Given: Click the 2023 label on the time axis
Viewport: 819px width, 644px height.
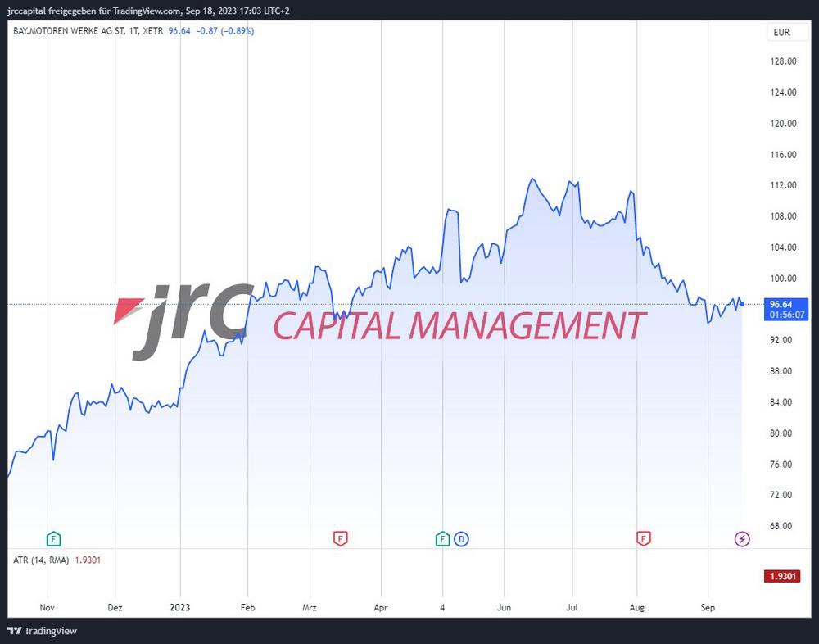Looking at the screenshot, I should pyautogui.click(x=180, y=607).
